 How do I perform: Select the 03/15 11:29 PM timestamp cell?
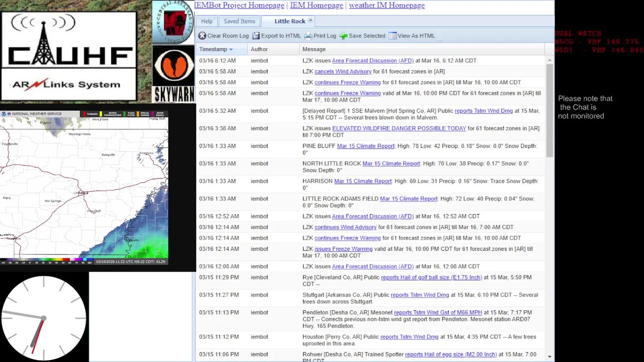click(x=219, y=278)
